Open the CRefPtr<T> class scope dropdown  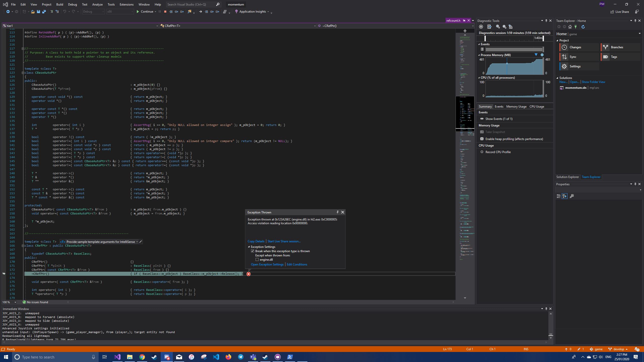click(237, 26)
